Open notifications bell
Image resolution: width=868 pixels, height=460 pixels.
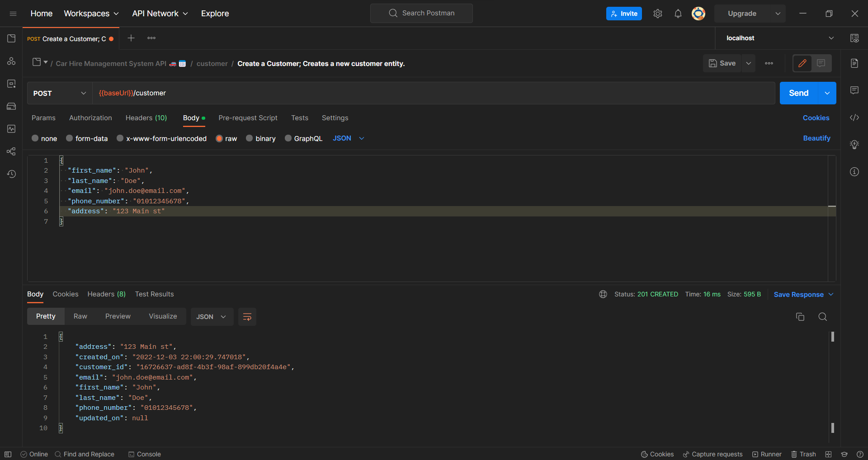pyautogui.click(x=678, y=14)
